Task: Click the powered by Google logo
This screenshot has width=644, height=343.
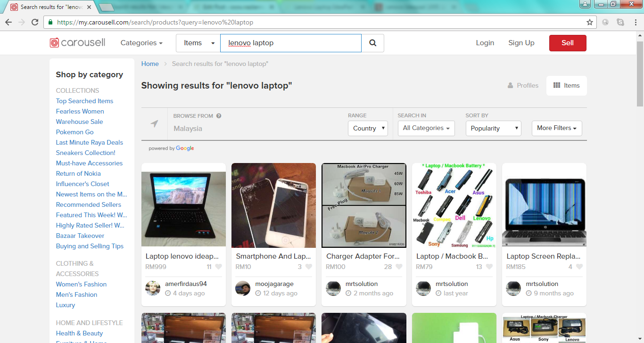Action: [x=172, y=148]
